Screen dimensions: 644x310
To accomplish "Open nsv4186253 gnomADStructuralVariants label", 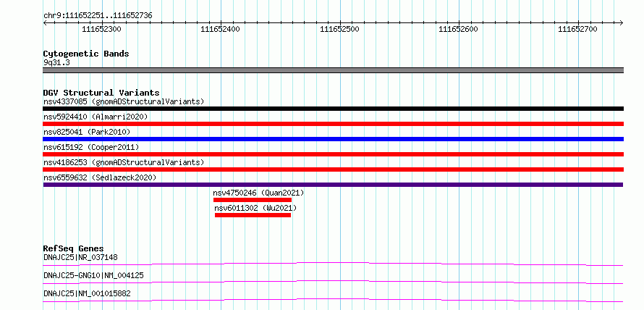I will coord(124,162).
